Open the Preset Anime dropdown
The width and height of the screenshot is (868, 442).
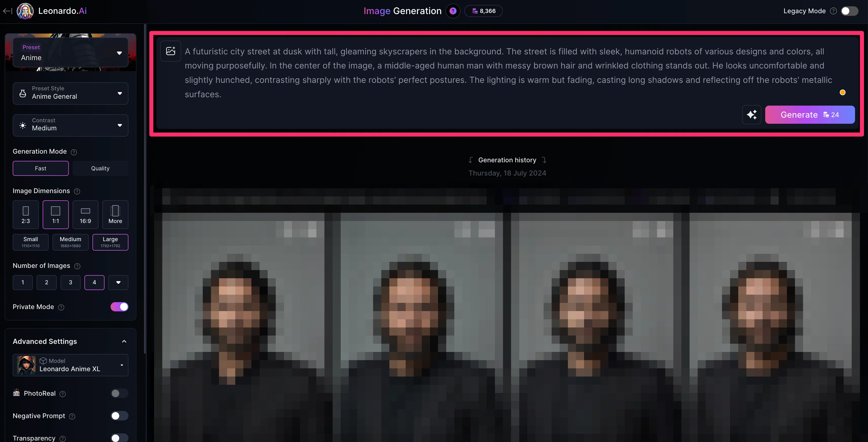coord(71,52)
